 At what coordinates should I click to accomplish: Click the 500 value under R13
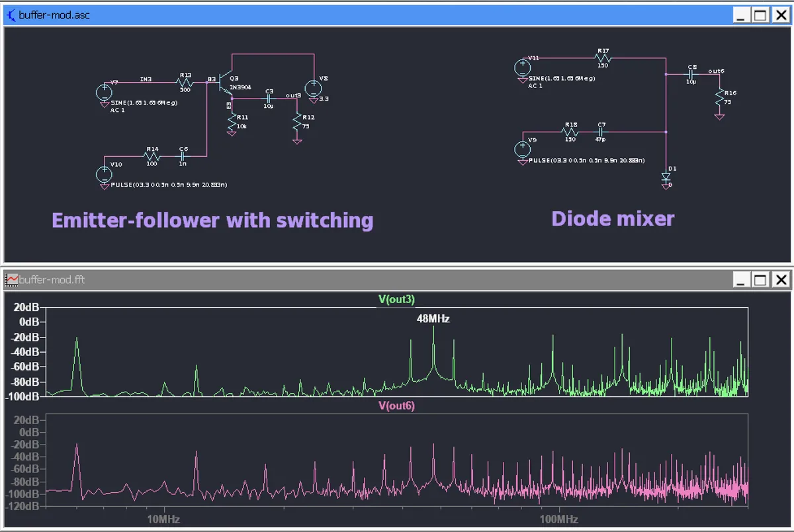point(185,89)
